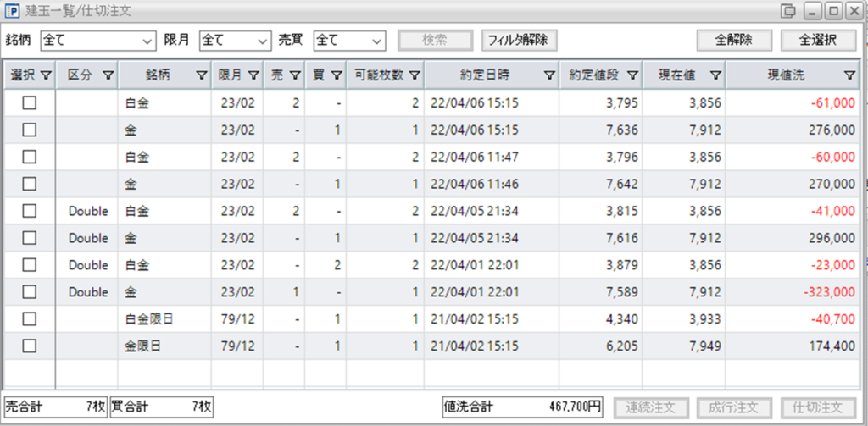Click the 買合計 7枚 field

pos(162,407)
